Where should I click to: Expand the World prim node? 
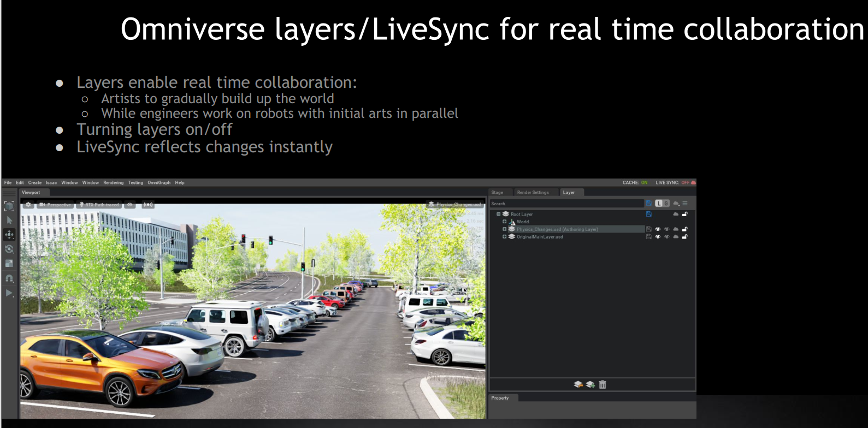[x=504, y=222]
